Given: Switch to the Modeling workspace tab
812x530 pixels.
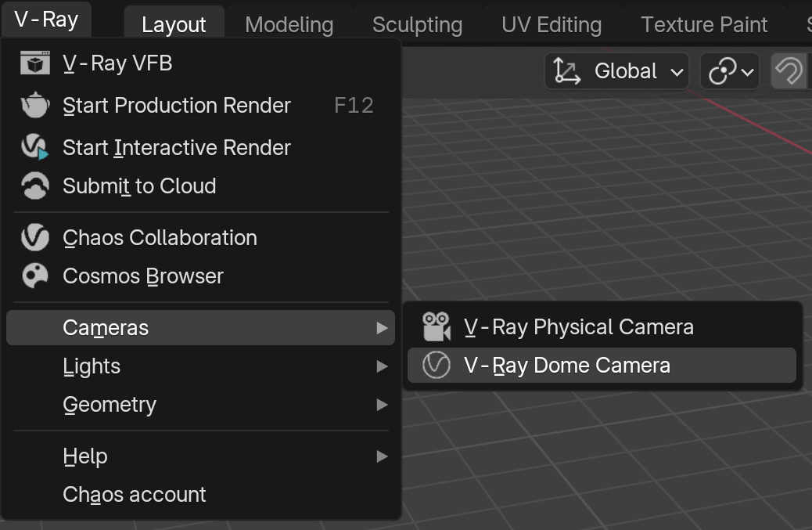Looking at the screenshot, I should pos(289,24).
